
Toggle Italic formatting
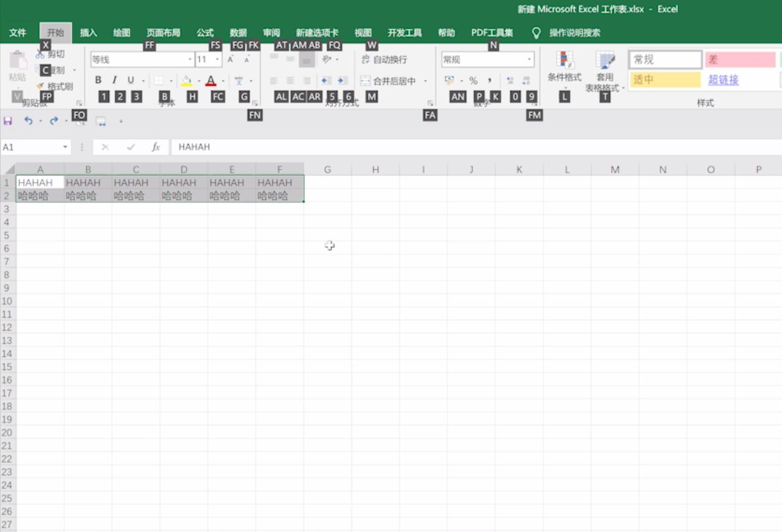coord(115,80)
